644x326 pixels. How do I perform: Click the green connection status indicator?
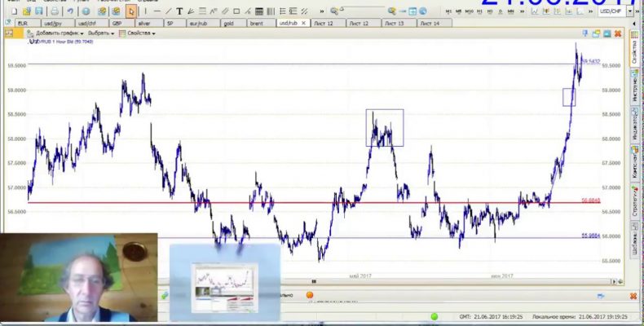pyautogui.click(x=434, y=316)
